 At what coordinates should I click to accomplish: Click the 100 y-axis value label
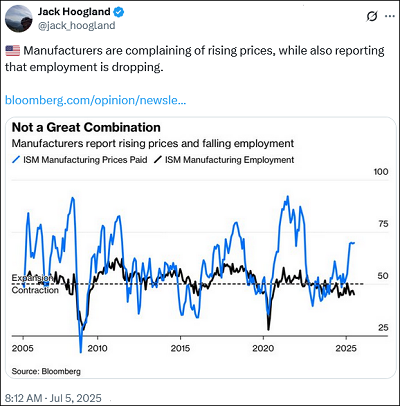[x=381, y=172]
